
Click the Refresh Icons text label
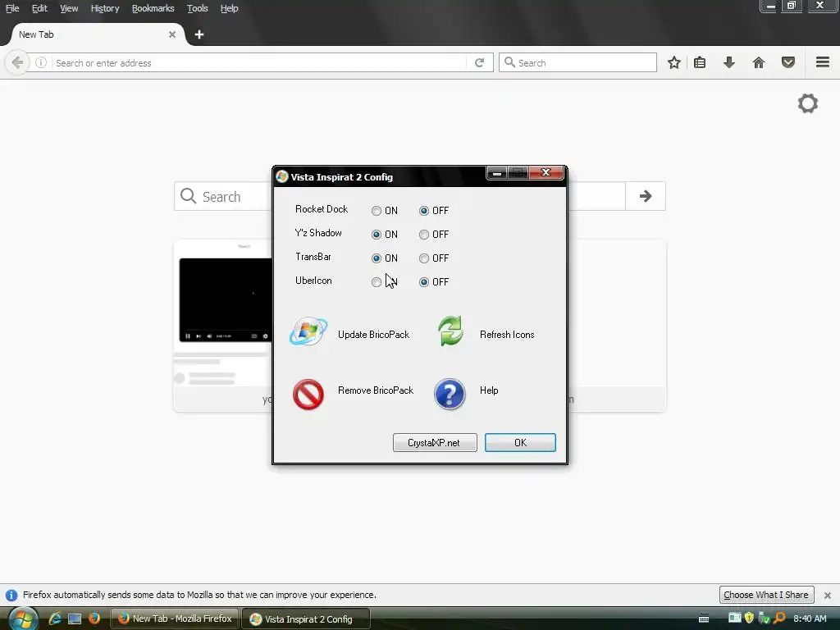(507, 335)
